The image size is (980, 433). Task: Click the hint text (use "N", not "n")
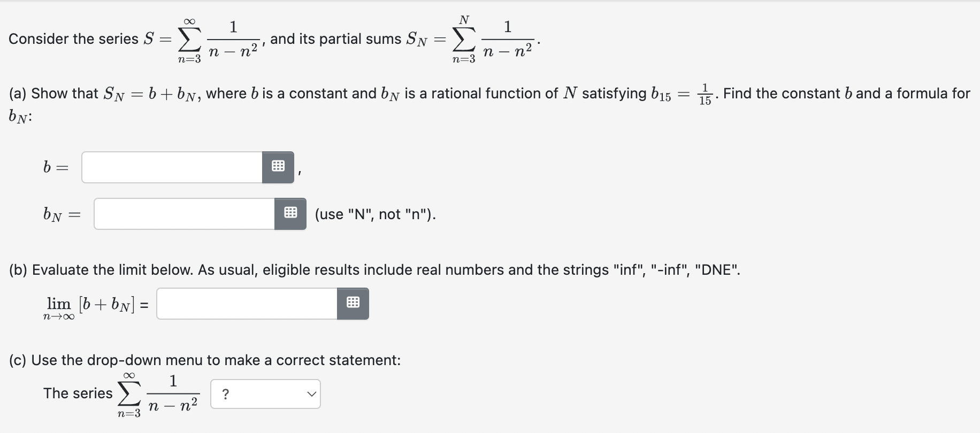coord(375,214)
